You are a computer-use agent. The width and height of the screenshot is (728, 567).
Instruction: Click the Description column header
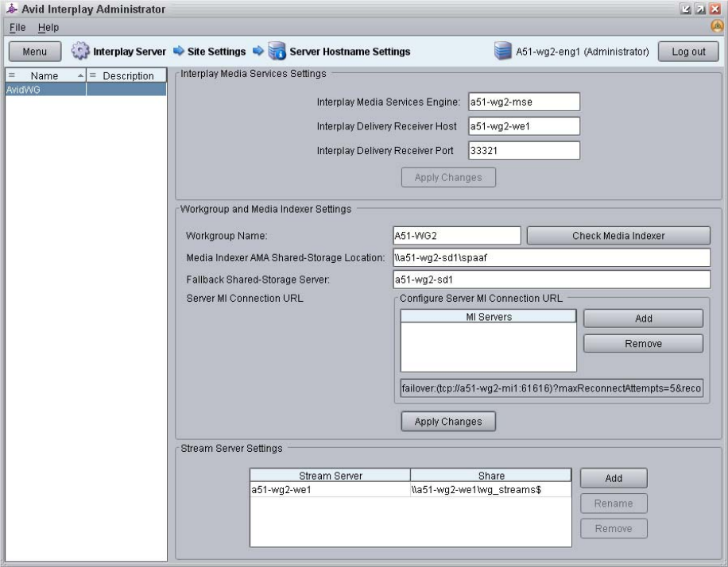pos(126,75)
